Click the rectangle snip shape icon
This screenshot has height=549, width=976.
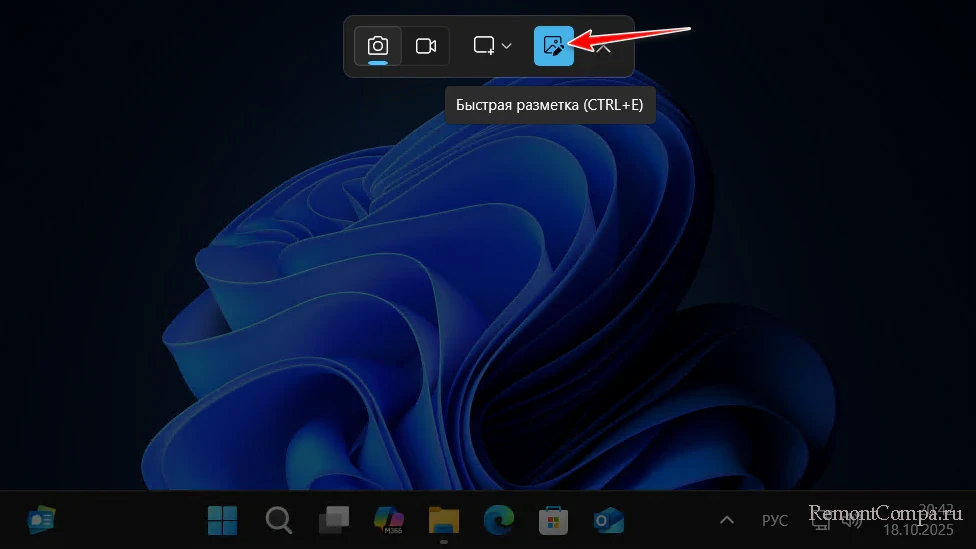[x=484, y=46]
